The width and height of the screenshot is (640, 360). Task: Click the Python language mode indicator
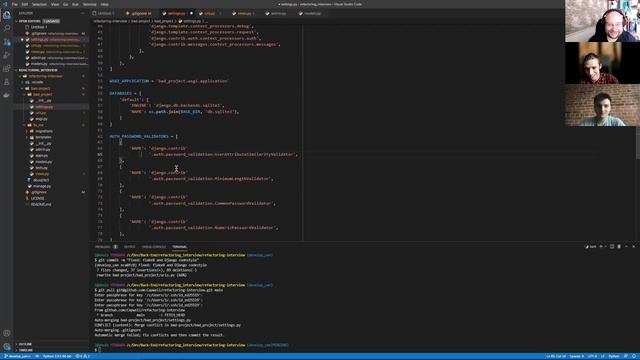pos(614,356)
